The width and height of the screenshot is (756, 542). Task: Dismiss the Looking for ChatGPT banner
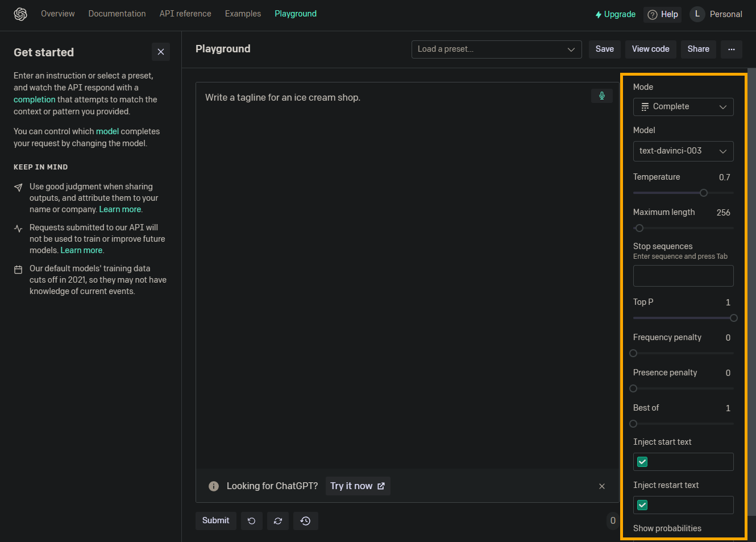(x=602, y=486)
